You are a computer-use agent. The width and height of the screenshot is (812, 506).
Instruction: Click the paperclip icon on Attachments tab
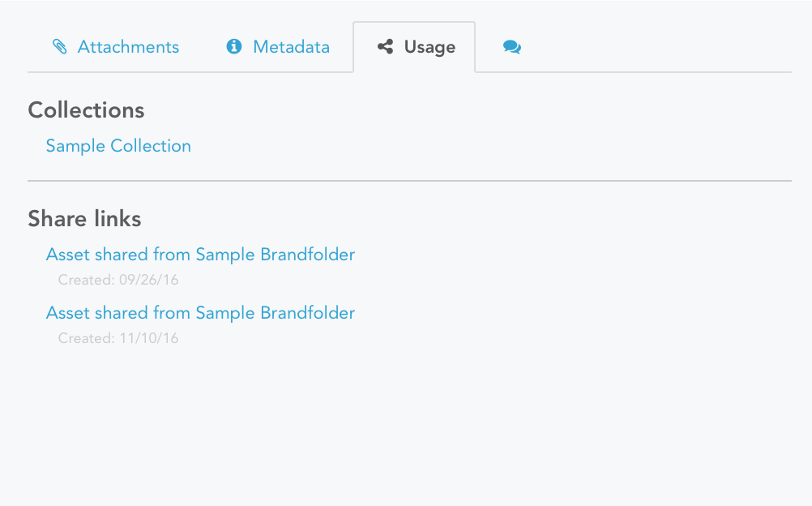pyautogui.click(x=59, y=47)
